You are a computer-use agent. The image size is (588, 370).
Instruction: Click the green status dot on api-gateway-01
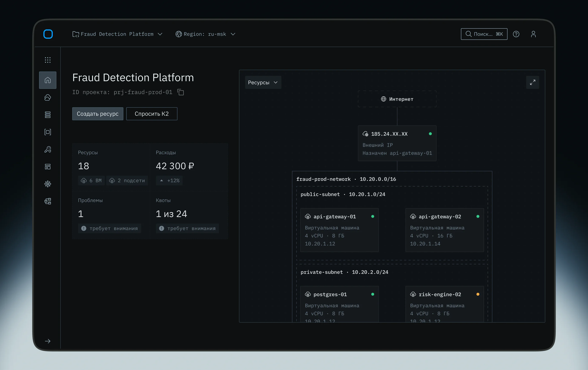(x=373, y=216)
